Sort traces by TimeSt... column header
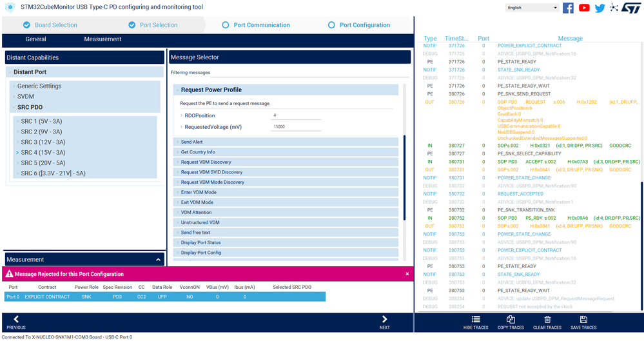 pyautogui.click(x=456, y=39)
